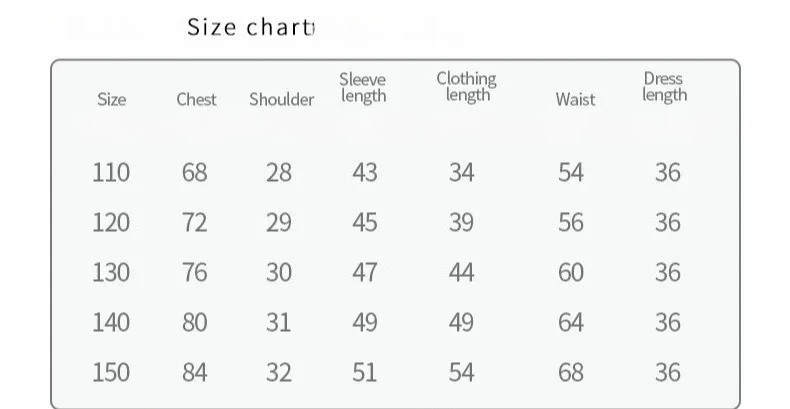Viewport: 790px width, 409px height.
Task: Select shoulder value 29
Action: (279, 222)
